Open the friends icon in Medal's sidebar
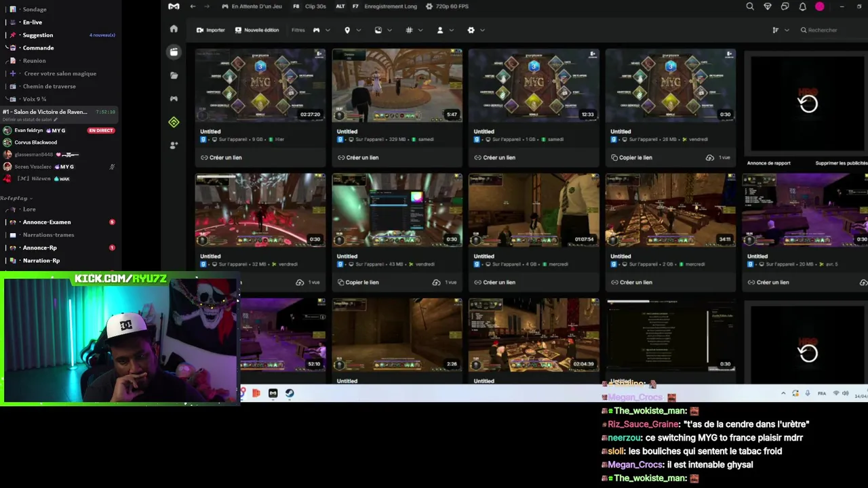Screen dimensions: 868x488 tap(174, 145)
